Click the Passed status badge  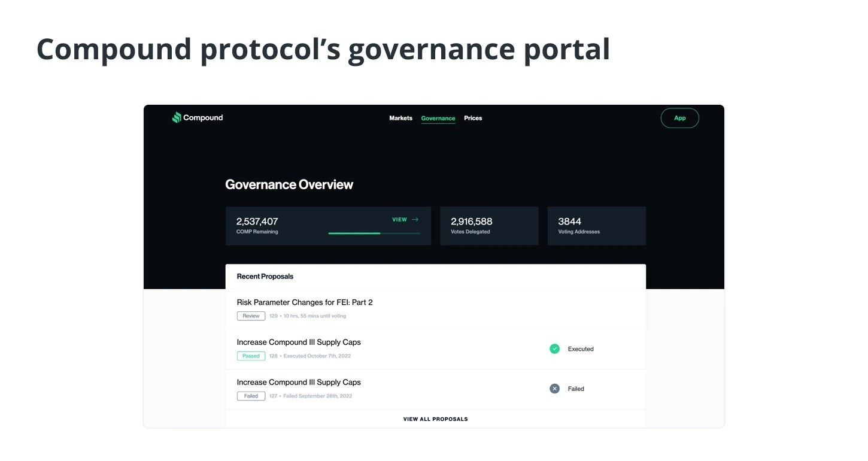pyautogui.click(x=251, y=356)
